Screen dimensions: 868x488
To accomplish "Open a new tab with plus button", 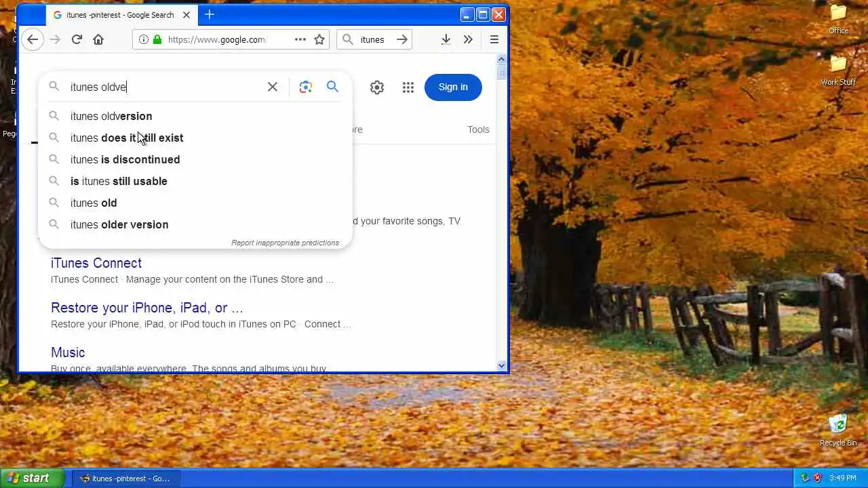I will pyautogui.click(x=210, y=14).
